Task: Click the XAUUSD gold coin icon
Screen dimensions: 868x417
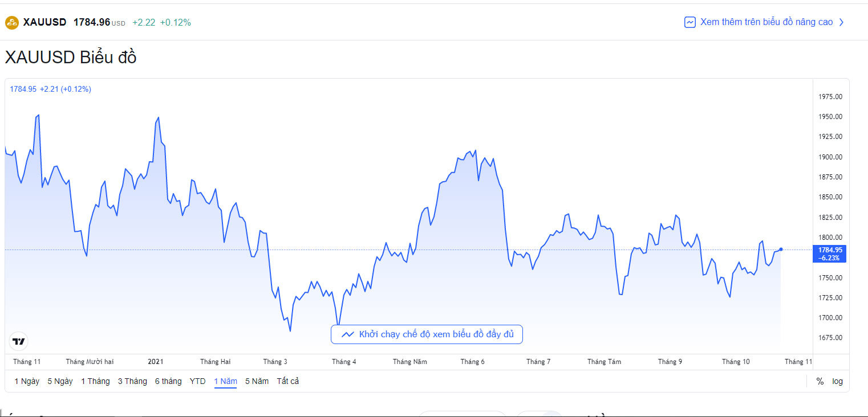Action: click(x=12, y=23)
